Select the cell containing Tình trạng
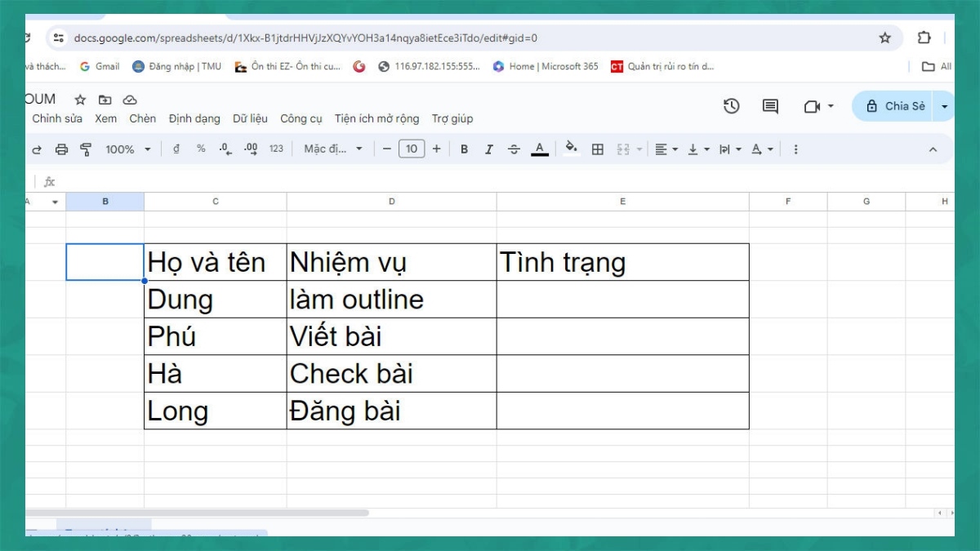980x551 pixels. [622, 261]
